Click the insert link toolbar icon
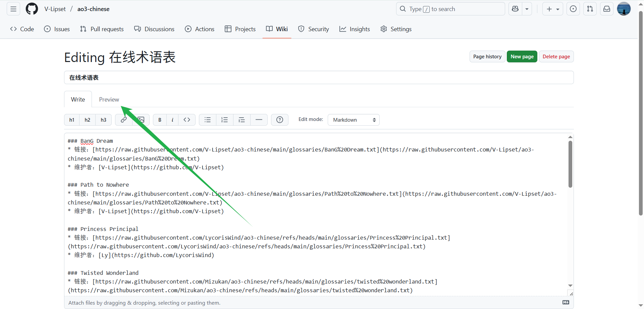The width and height of the screenshot is (644, 309). click(123, 120)
